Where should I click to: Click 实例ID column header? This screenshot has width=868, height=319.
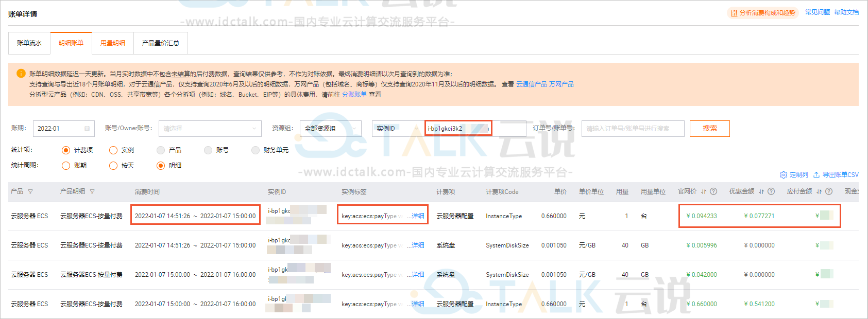[277, 192]
